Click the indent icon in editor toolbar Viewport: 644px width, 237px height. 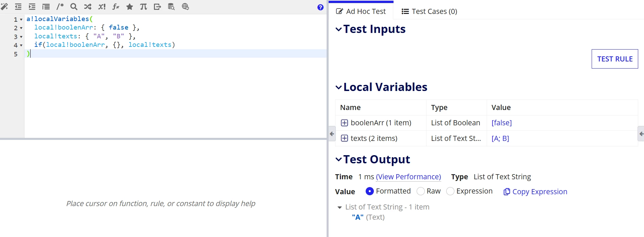[32, 6]
